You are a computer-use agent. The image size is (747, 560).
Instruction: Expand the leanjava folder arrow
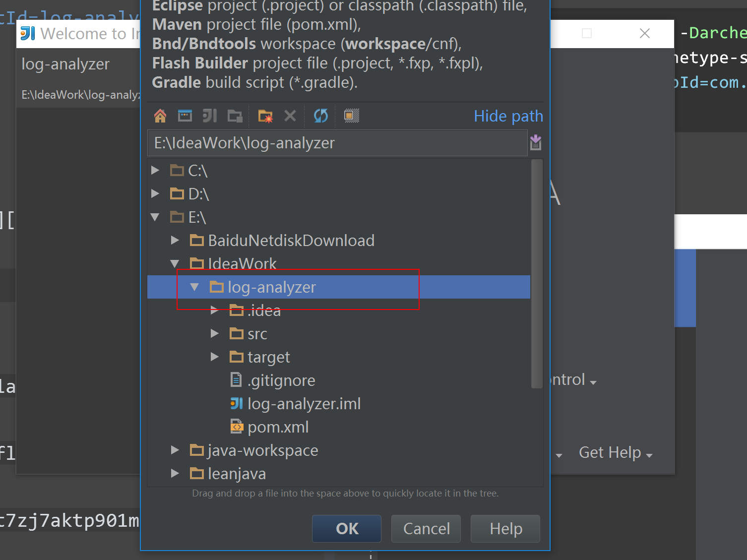tap(175, 473)
